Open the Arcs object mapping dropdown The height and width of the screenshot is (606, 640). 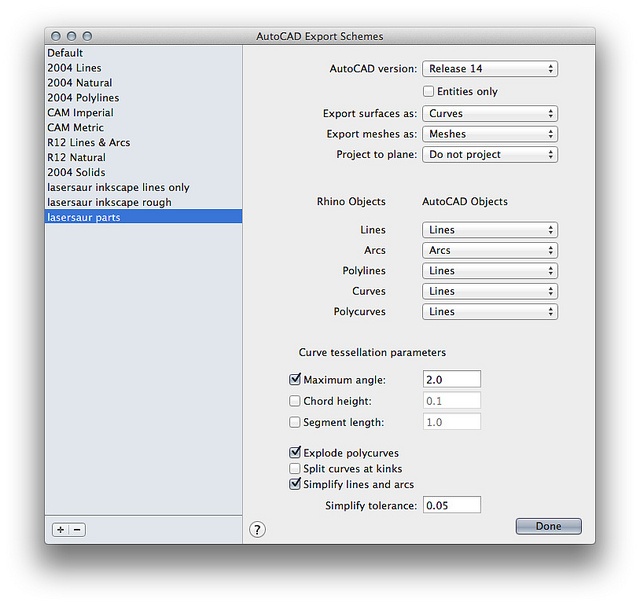pyautogui.click(x=490, y=250)
